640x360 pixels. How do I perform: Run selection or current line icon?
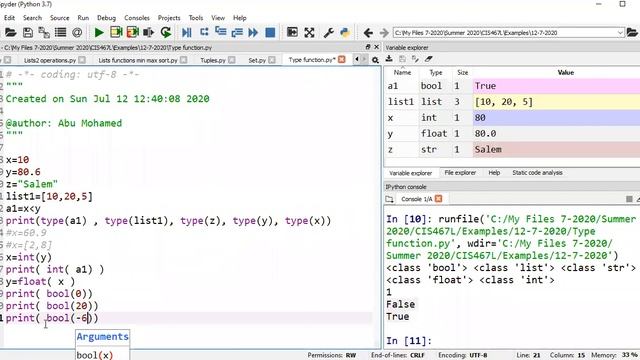click(149, 33)
